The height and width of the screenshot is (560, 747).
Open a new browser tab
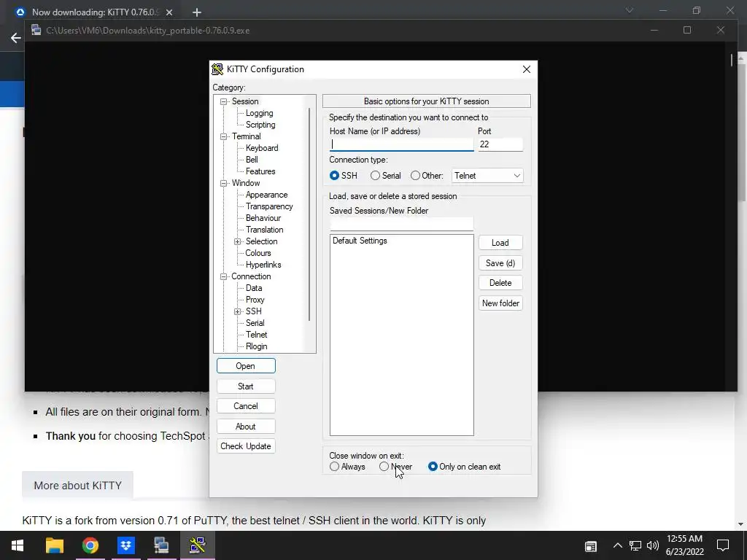tap(197, 12)
